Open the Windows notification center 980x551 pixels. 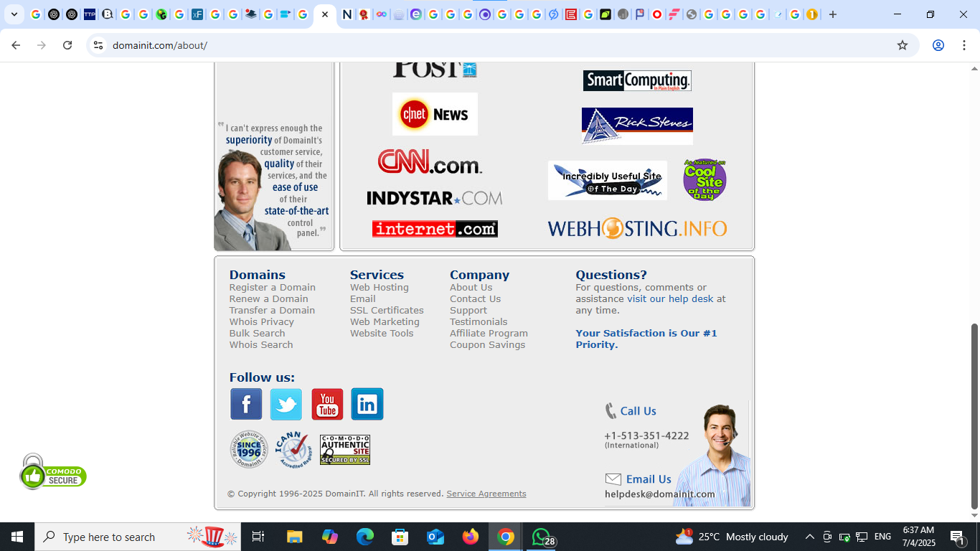958,537
